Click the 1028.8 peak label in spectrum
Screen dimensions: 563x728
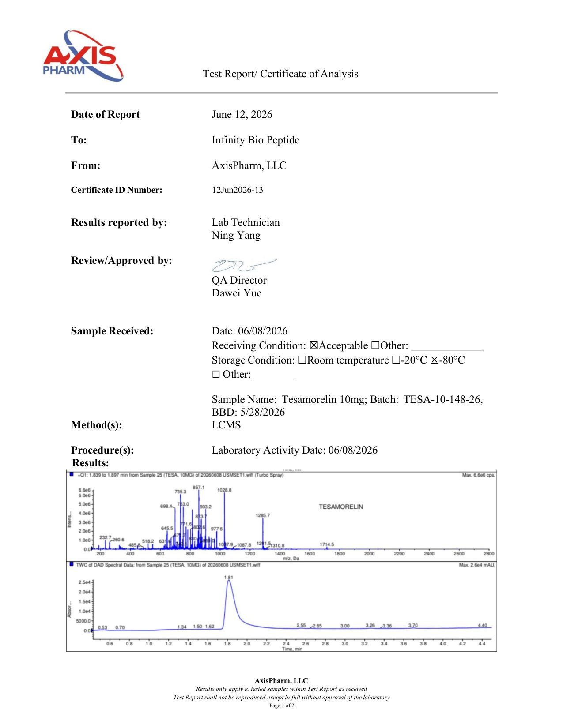(224, 490)
